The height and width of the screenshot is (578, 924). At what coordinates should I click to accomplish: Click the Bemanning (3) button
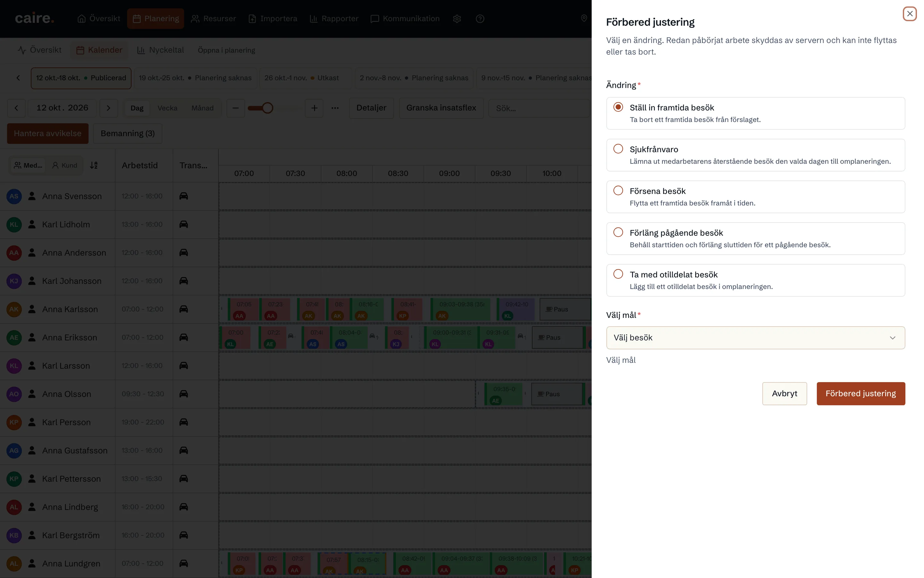tap(127, 133)
